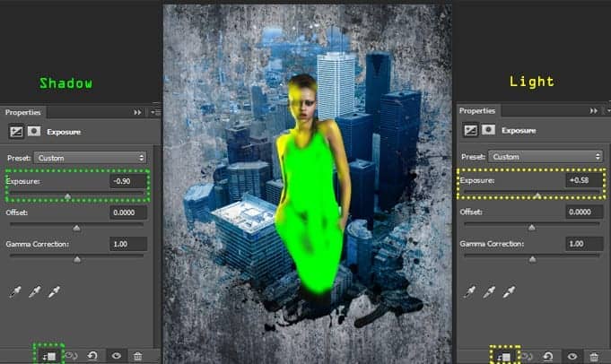Toggle layer visibility eye in Light panel
The width and height of the screenshot is (611, 364).
click(572, 356)
